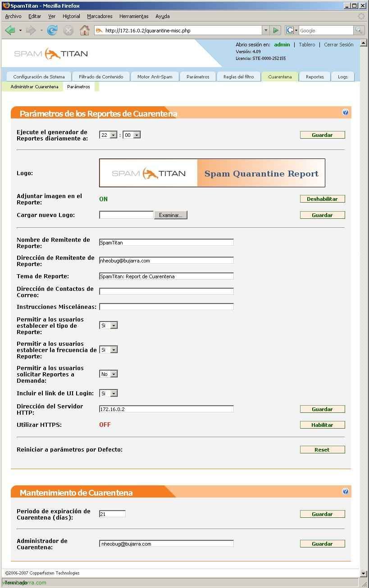The image size is (369, 588).
Task: Click Reset to restore default parameters
Action: [x=323, y=450]
